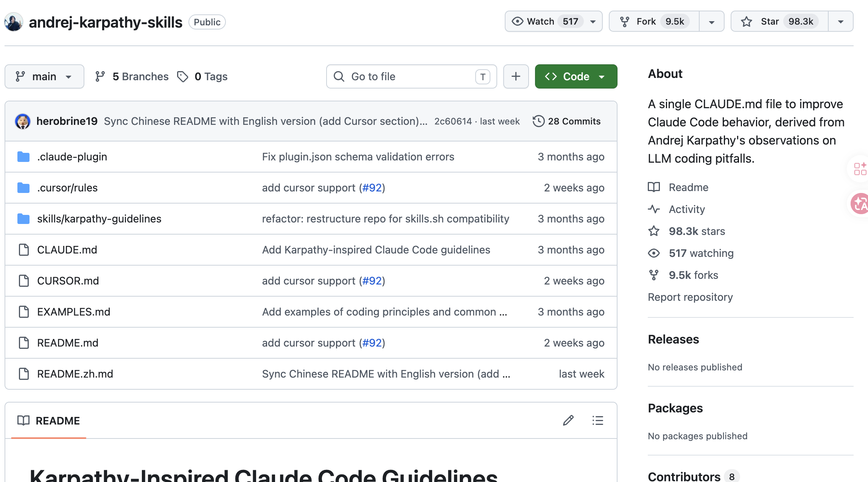Open the EXAMPLES.md file
The width and height of the screenshot is (868, 482).
pos(73,312)
